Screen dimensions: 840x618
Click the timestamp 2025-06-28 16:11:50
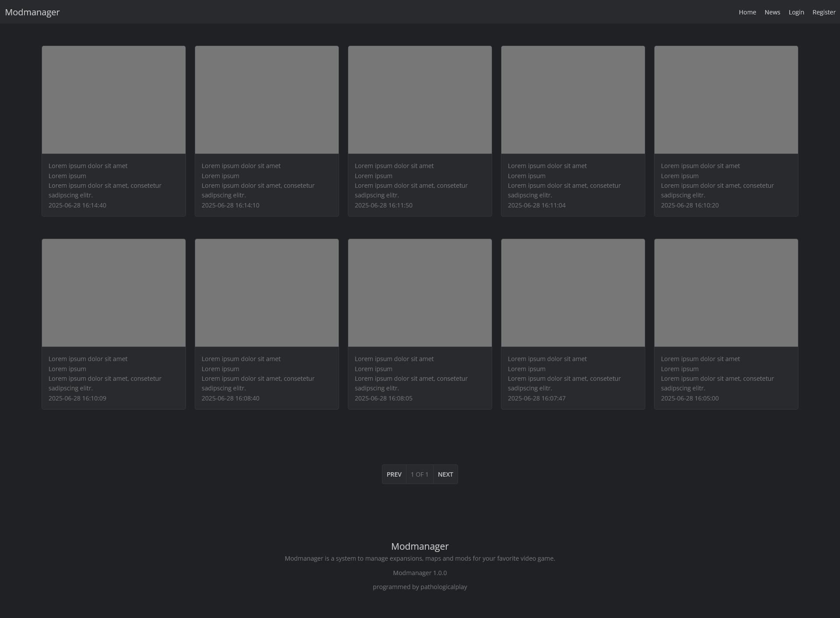point(384,205)
